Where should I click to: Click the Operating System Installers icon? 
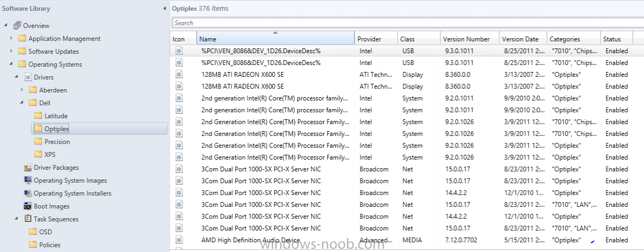(x=28, y=193)
